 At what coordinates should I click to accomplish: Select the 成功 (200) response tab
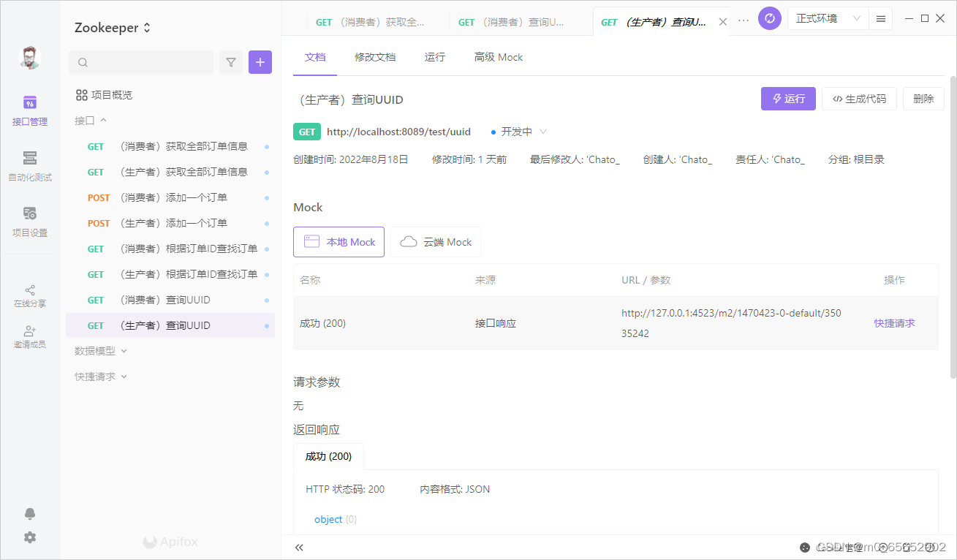pyautogui.click(x=328, y=456)
